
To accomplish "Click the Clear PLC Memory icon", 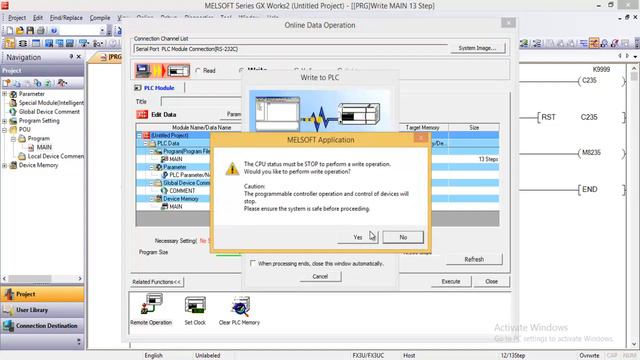I will 240,307.
